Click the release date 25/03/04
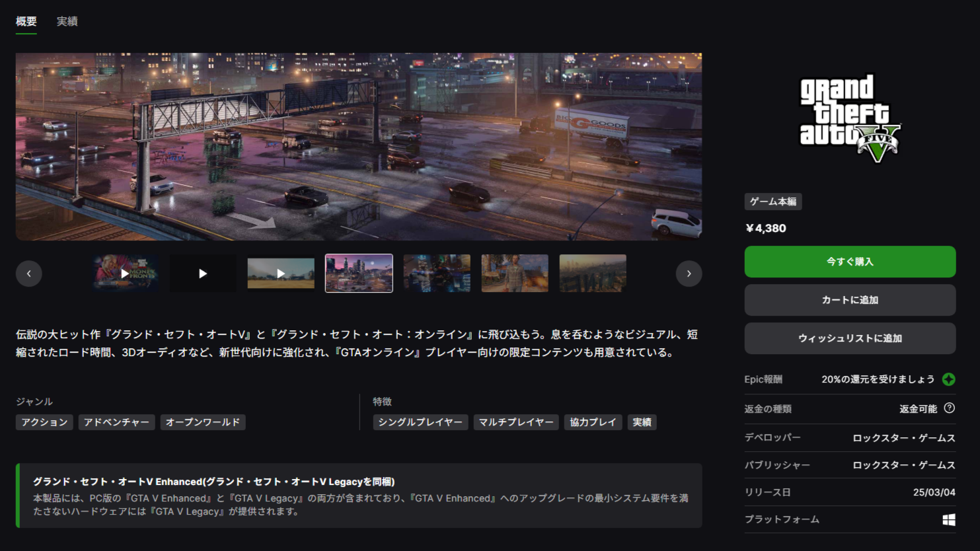This screenshot has width=980, height=551. [x=934, y=493]
